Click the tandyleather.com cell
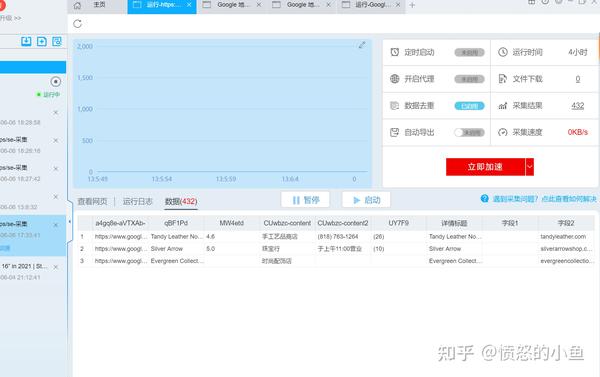This screenshot has width=600, height=377. click(566, 237)
